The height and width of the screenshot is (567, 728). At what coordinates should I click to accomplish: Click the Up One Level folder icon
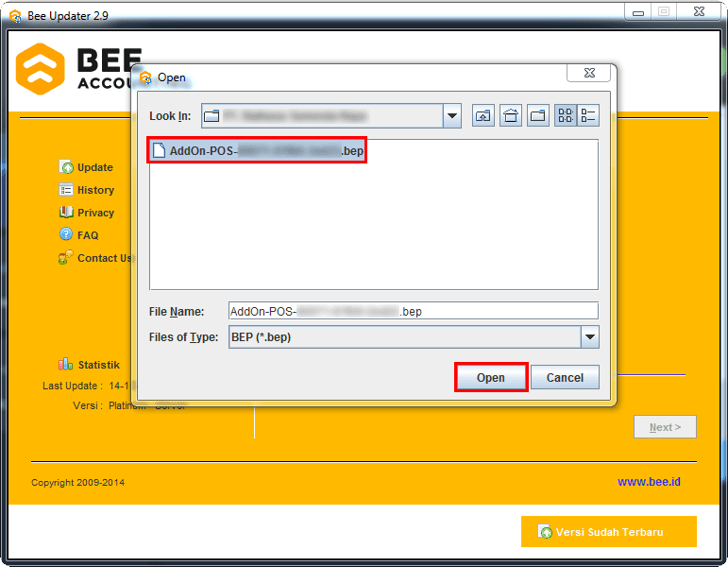point(483,115)
